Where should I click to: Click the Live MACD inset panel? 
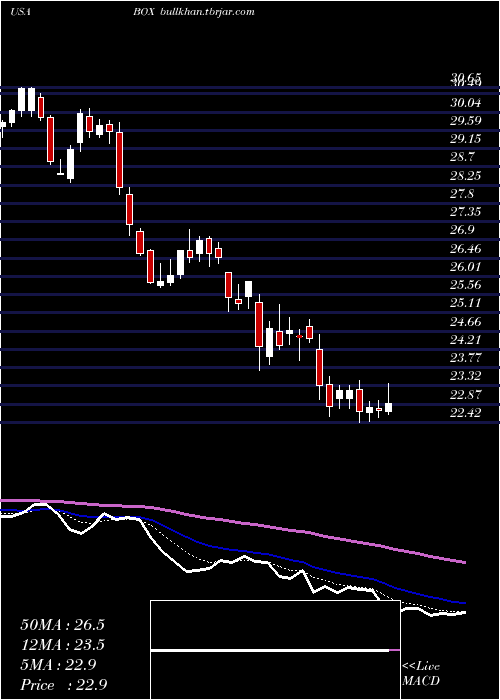pyautogui.click(x=275, y=650)
